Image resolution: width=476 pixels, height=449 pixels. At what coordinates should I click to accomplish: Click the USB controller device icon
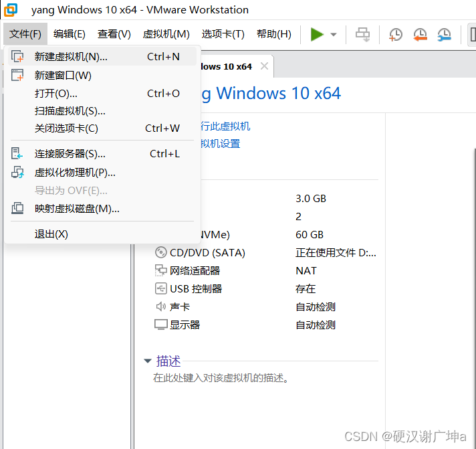point(160,288)
